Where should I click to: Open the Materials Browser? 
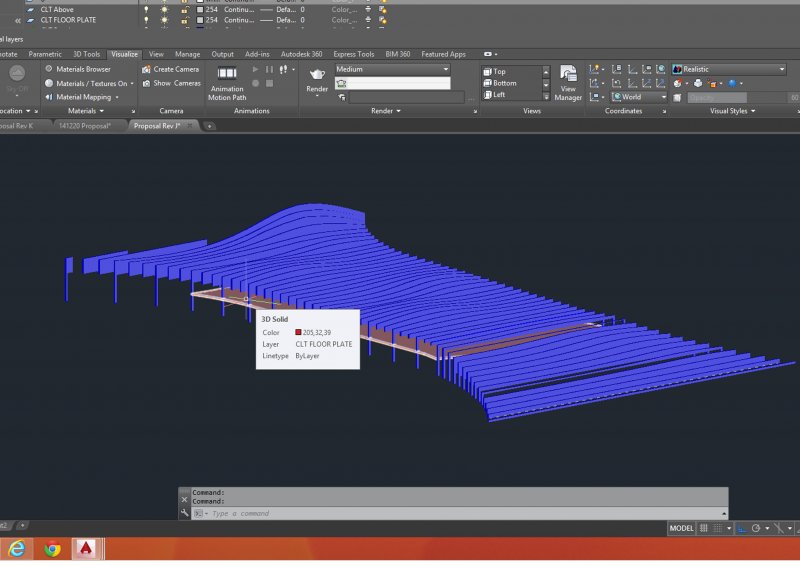[x=82, y=69]
